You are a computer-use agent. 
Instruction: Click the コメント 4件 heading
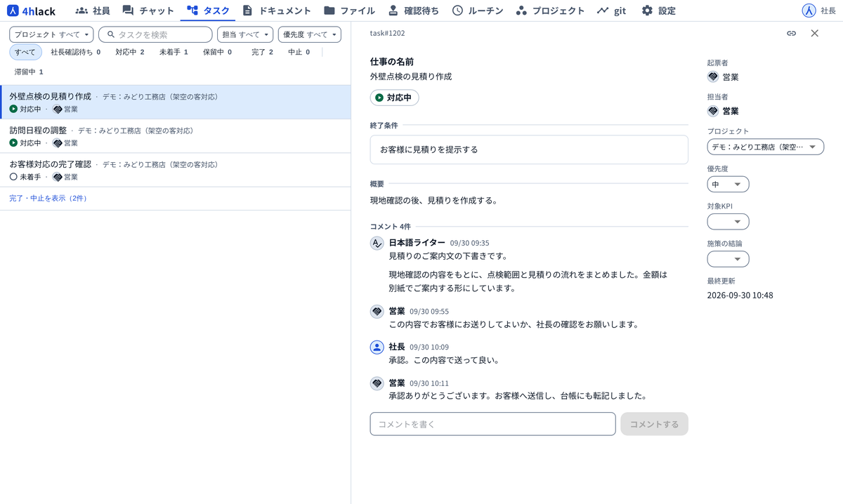pyautogui.click(x=390, y=227)
